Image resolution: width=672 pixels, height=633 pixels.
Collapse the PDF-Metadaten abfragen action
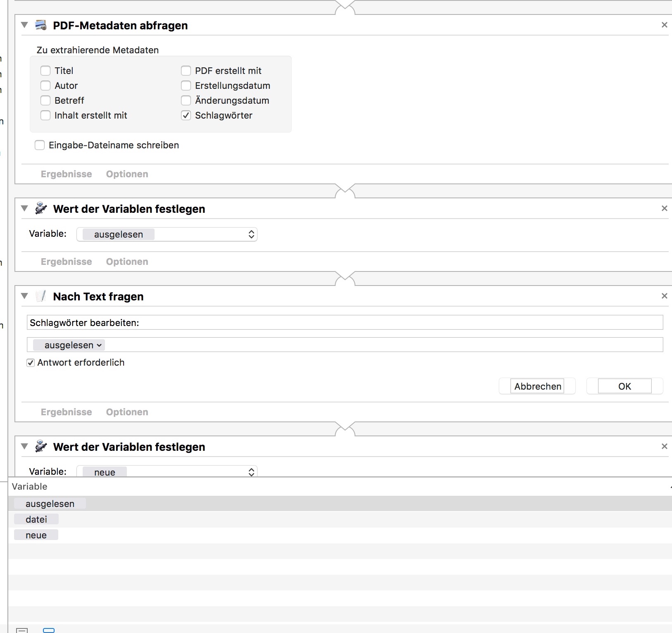click(x=25, y=25)
